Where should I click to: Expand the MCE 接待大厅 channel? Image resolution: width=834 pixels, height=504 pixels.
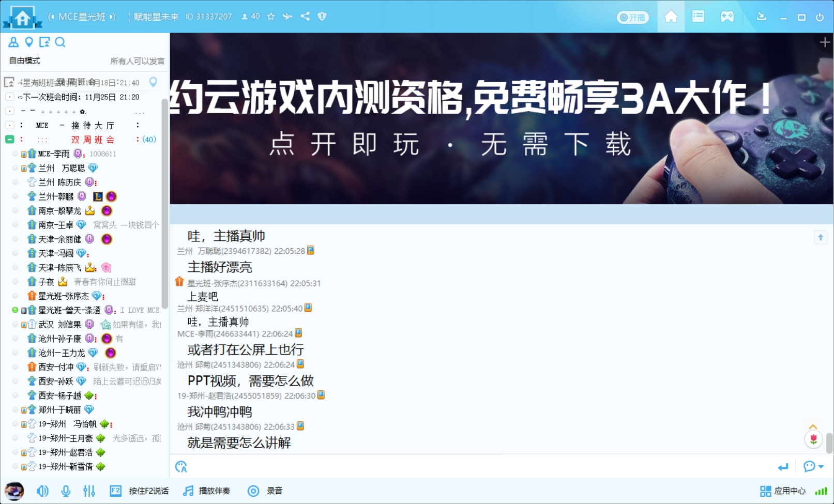coord(10,125)
